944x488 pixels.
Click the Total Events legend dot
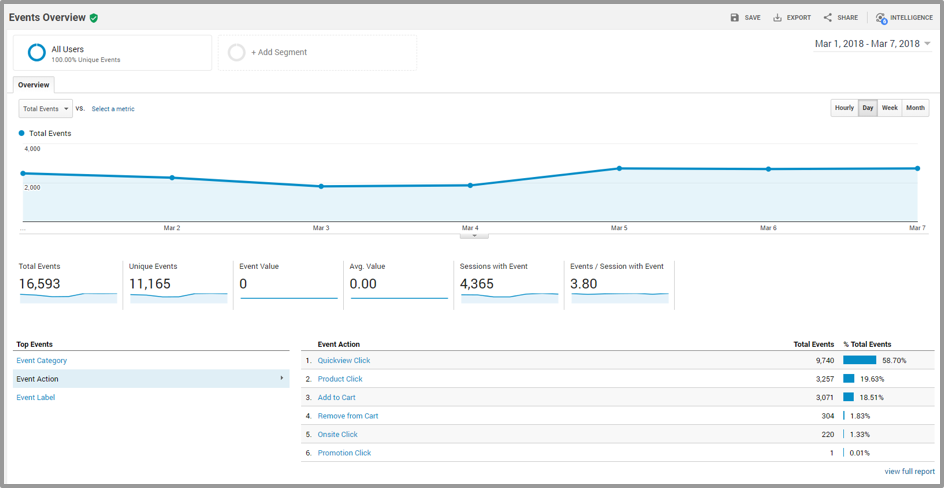tap(22, 133)
